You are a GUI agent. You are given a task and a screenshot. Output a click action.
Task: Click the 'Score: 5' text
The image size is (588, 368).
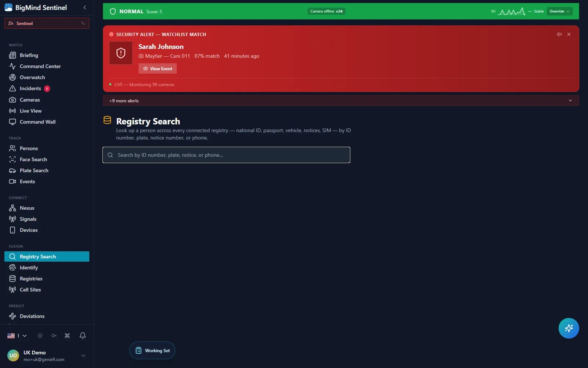(154, 12)
